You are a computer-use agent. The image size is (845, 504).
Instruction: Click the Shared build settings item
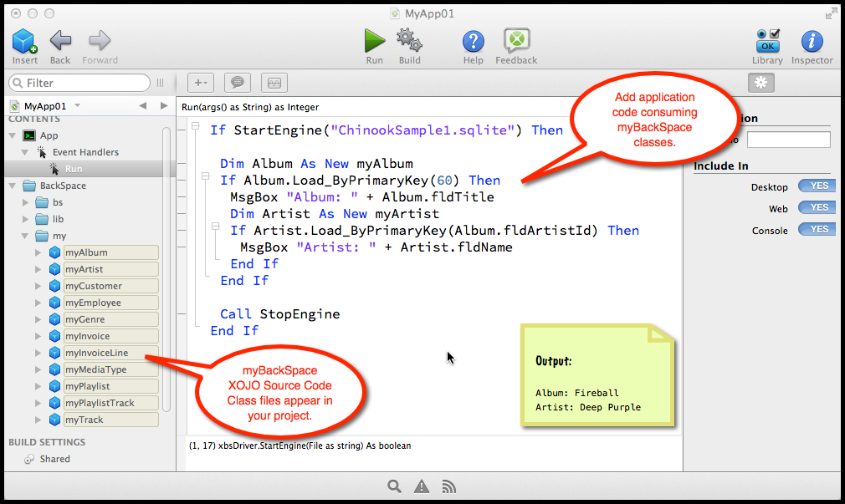click(54, 459)
